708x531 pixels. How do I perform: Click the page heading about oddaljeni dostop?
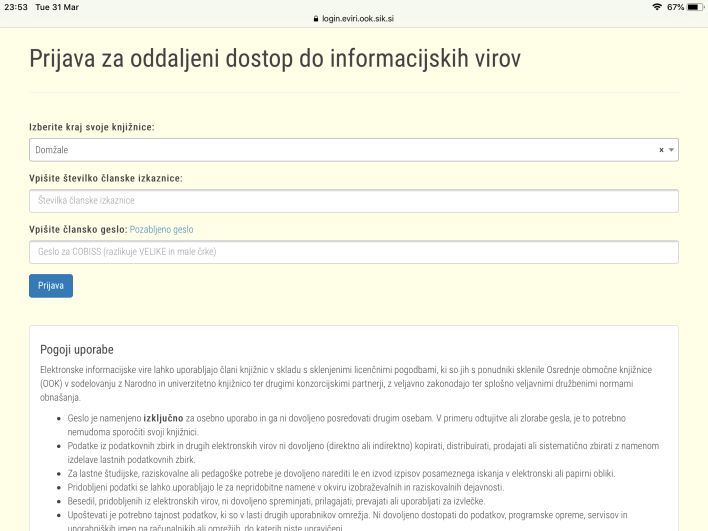275,57
